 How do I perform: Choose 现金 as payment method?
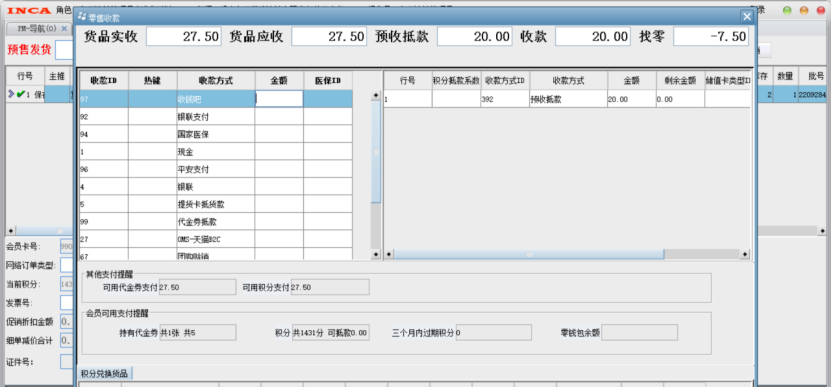(216, 152)
